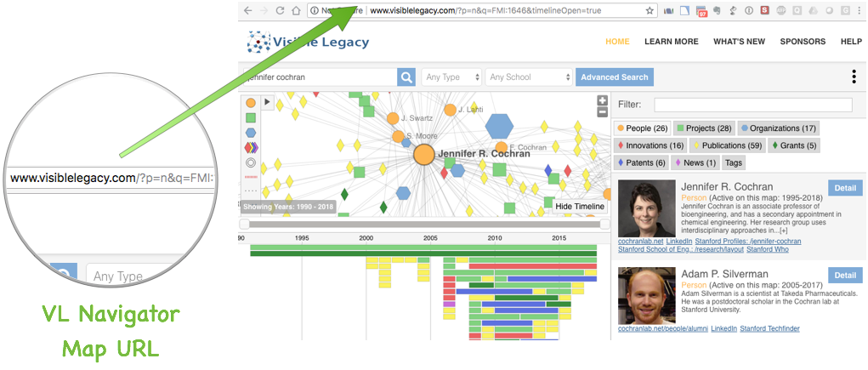
Task: Click into the Filter text field
Action: (x=751, y=105)
